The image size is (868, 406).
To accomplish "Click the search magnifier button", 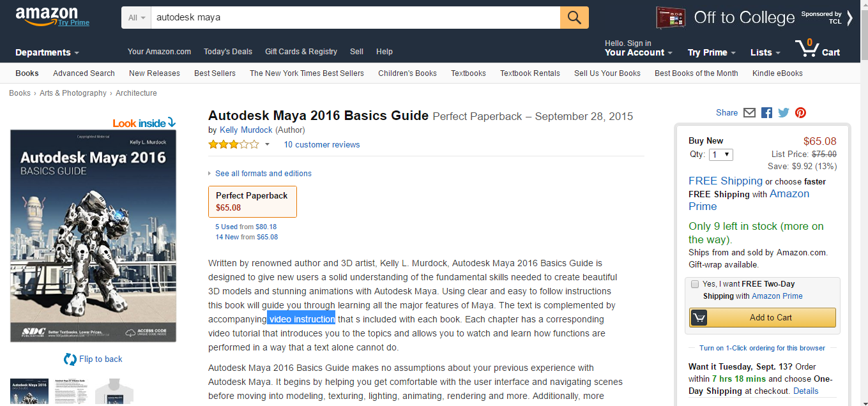I will [574, 17].
